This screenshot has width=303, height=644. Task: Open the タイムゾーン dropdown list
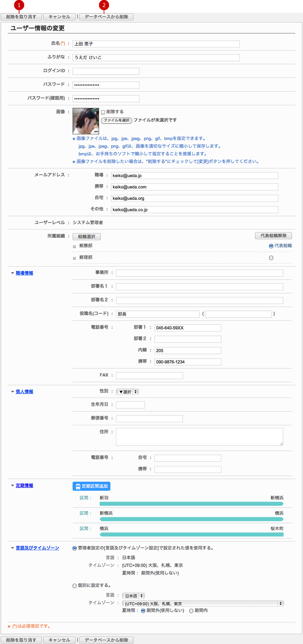[203, 603]
